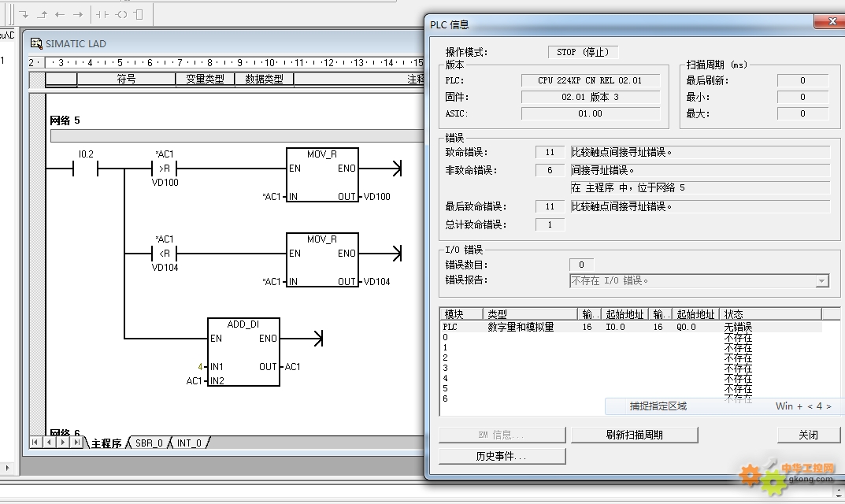
Task: Click the 刷新扫描周期 button
Action: [634, 435]
